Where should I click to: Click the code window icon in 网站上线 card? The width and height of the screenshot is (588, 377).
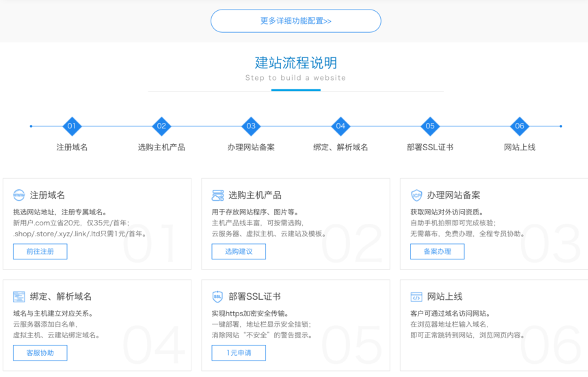(x=416, y=297)
